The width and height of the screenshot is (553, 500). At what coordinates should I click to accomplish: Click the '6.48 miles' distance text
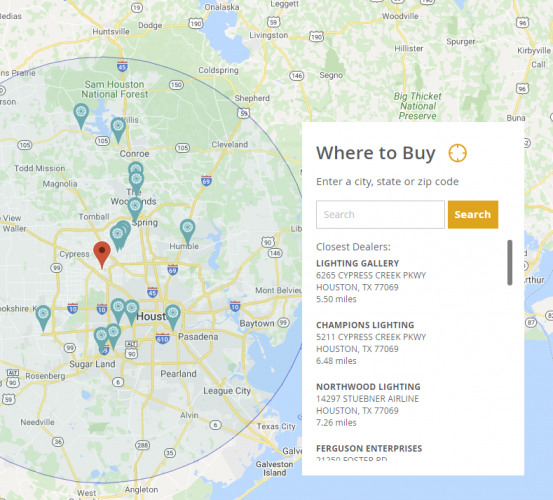pyautogui.click(x=336, y=361)
